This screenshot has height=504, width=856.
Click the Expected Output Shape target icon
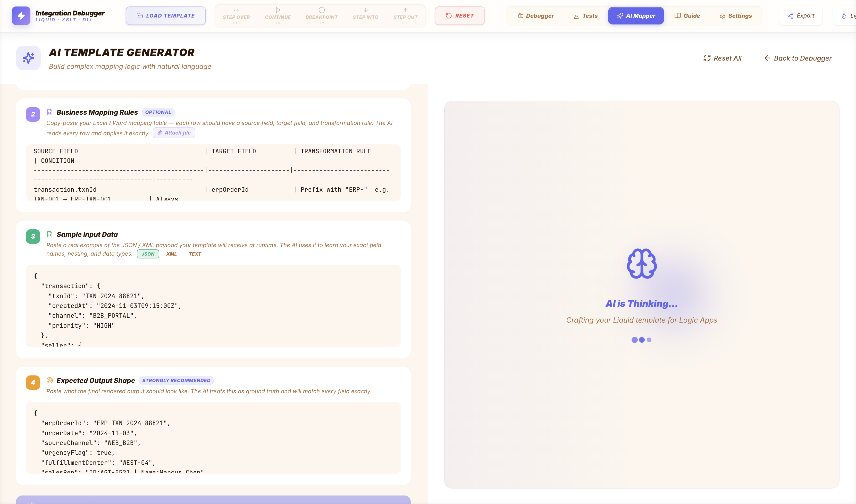pos(49,380)
